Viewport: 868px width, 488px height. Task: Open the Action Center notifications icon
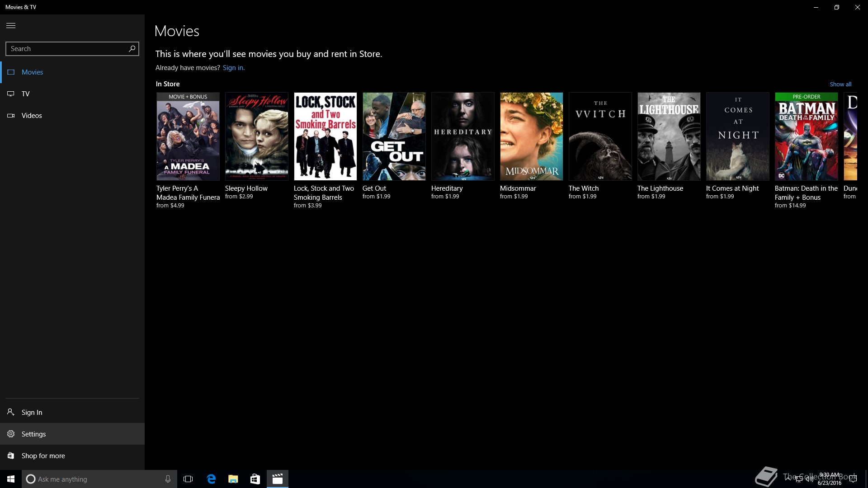853,479
